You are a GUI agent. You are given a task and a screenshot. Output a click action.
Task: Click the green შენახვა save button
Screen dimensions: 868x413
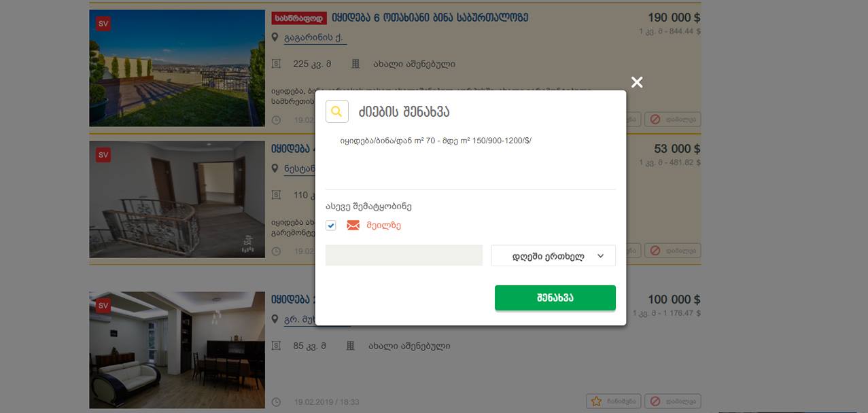coord(555,298)
